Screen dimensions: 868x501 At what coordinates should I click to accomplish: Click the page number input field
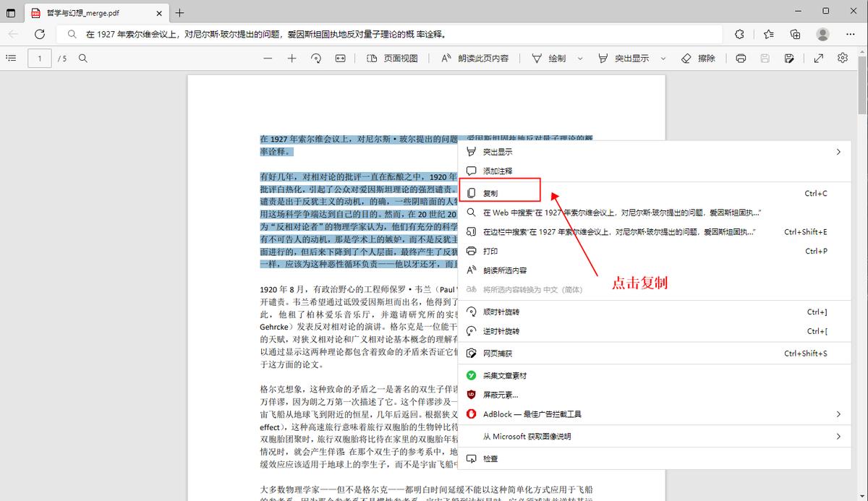point(39,58)
